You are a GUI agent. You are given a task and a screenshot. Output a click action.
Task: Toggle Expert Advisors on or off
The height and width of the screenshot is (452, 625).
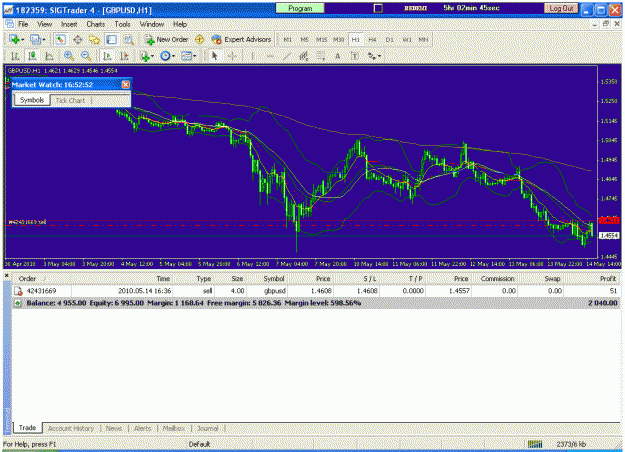(x=242, y=39)
